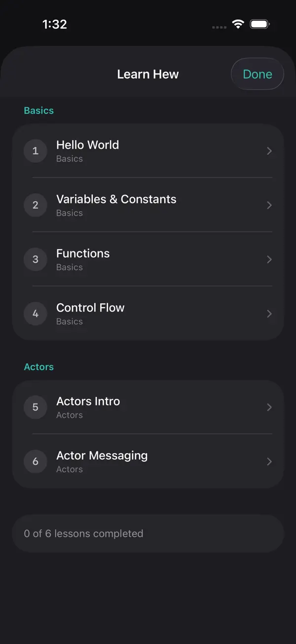Tap the lesson 3 number badge
296x644 pixels.
pyautogui.click(x=36, y=259)
